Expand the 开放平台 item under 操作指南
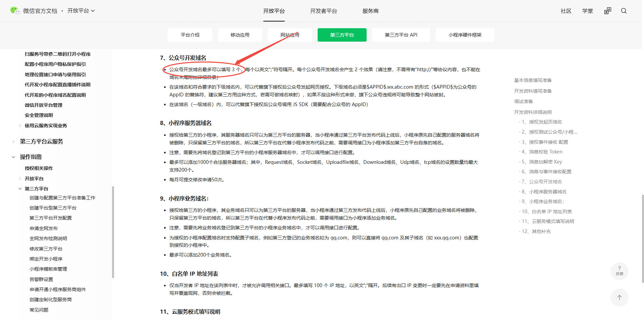Image resolution: width=644 pixels, height=320 pixels. click(20, 179)
